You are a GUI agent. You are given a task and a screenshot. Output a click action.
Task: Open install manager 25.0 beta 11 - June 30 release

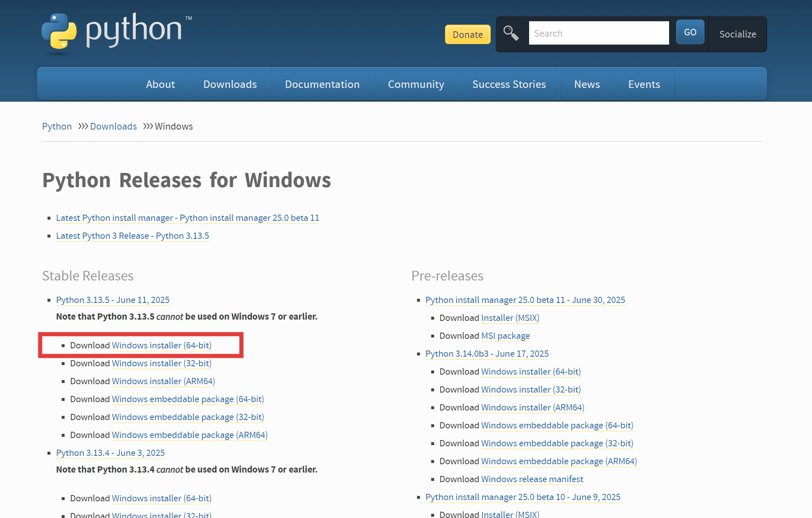525,300
